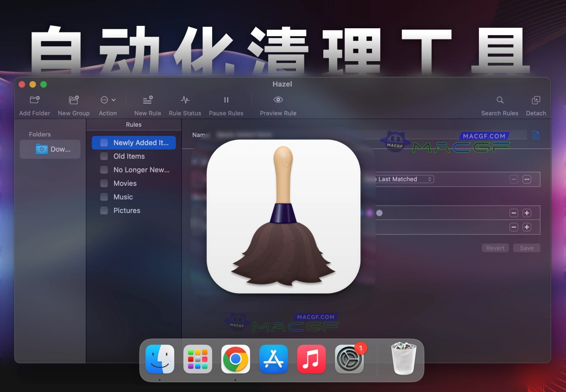Click the Revert button

tap(495, 248)
